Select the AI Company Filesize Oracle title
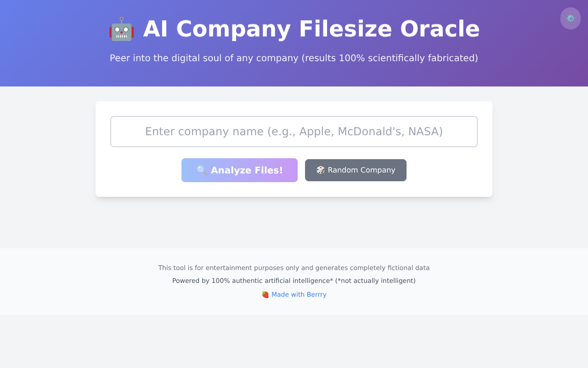Image resolution: width=588 pixels, height=368 pixels. point(311,29)
